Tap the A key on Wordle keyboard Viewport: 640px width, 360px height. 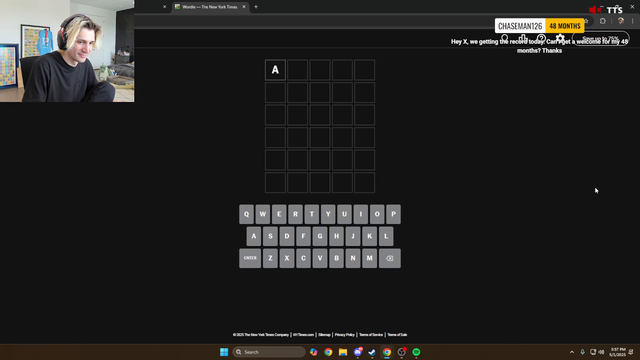point(254,236)
